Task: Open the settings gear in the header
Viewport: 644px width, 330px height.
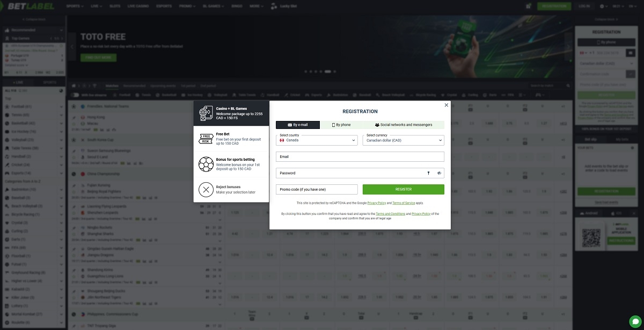Action: click(x=603, y=6)
